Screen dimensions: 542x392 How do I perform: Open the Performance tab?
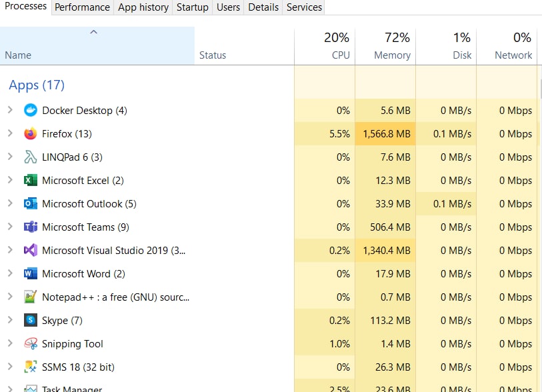(82, 7)
